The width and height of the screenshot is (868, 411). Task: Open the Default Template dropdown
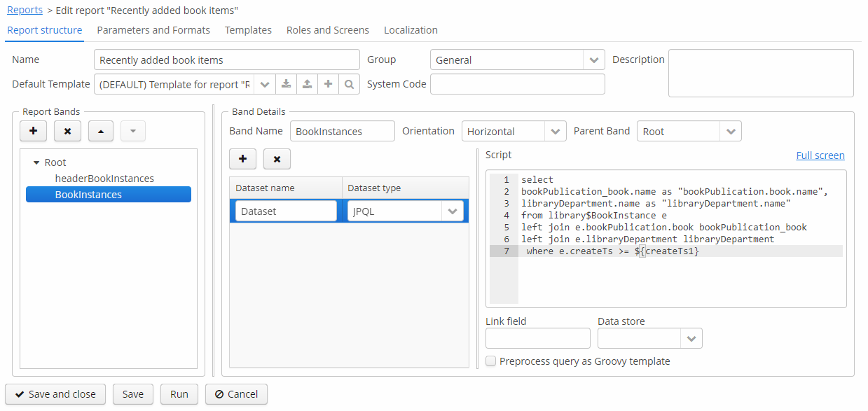[x=264, y=84]
